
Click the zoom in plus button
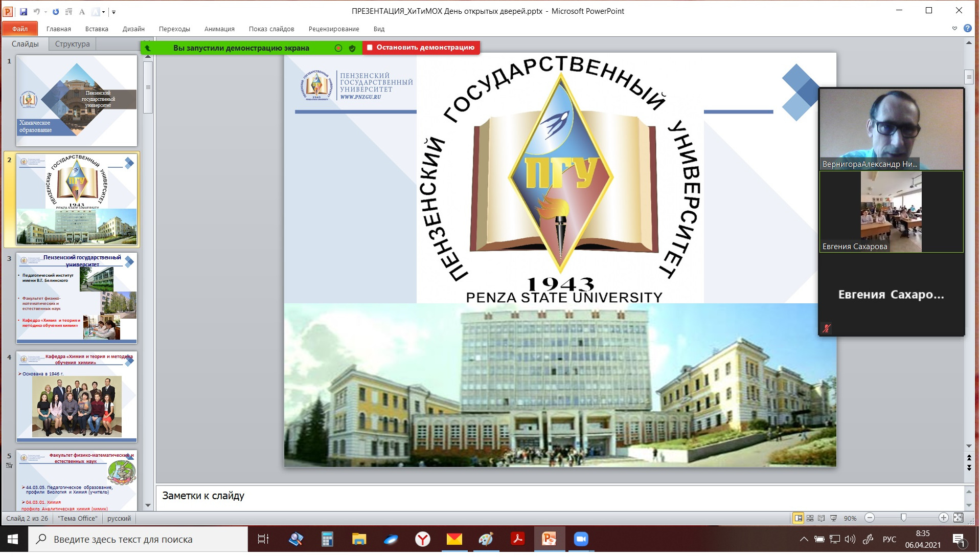(x=943, y=518)
